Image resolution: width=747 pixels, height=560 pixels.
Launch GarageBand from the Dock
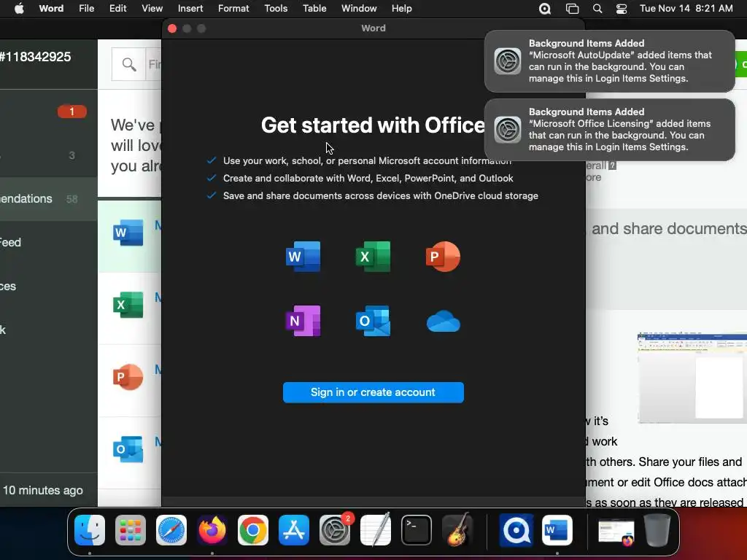[457, 530]
